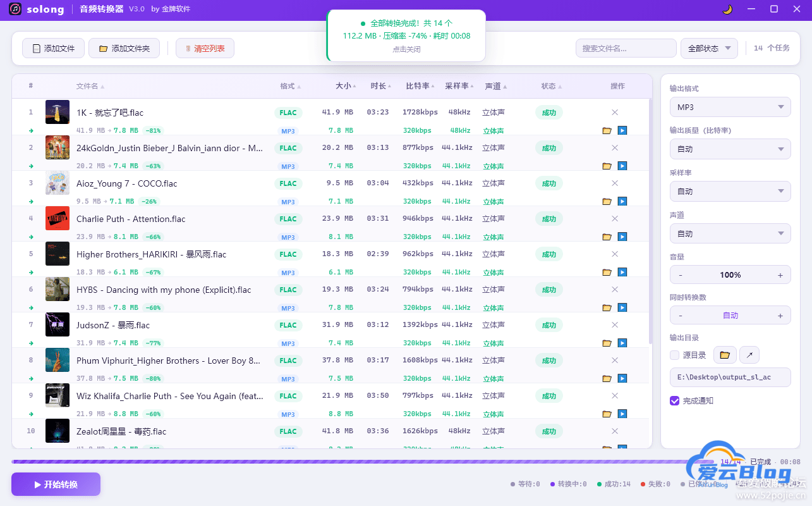Disable 完成通知 completion notification checkbox
This screenshot has height=506, width=812.
tap(674, 400)
